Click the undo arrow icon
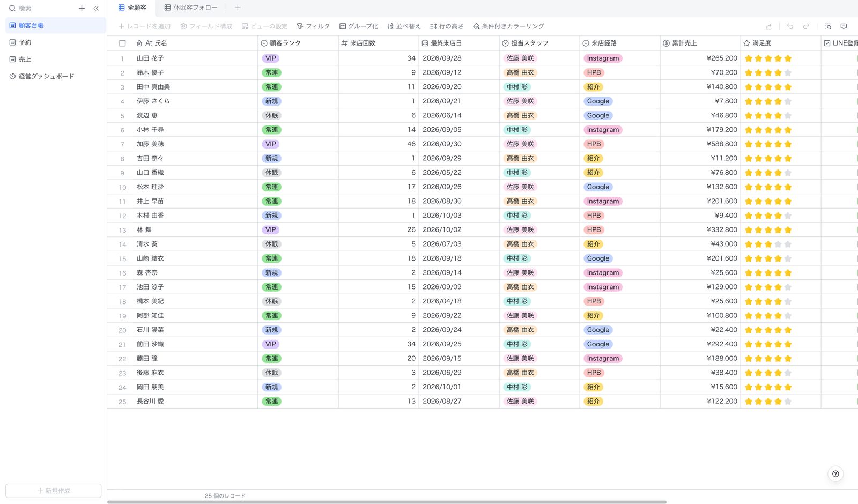858x504 pixels. 790,26
